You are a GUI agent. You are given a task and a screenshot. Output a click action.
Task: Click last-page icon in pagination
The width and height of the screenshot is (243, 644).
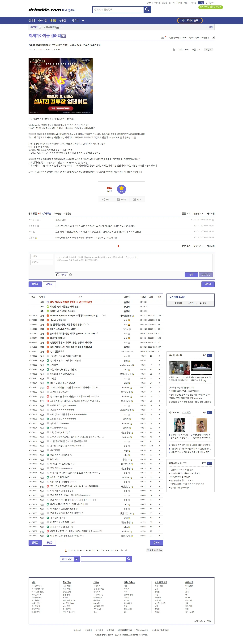click(x=125, y=550)
